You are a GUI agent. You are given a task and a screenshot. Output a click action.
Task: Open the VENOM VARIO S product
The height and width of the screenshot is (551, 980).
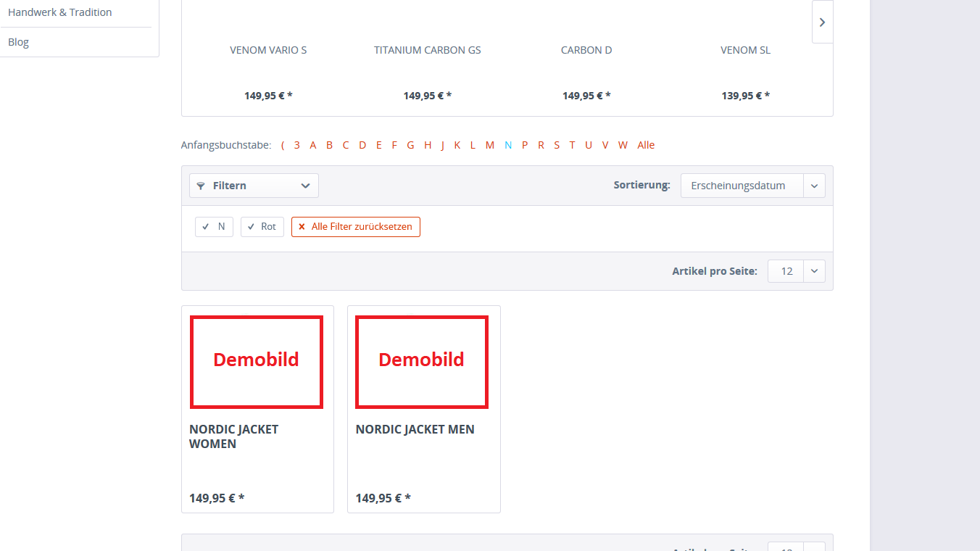pos(268,50)
